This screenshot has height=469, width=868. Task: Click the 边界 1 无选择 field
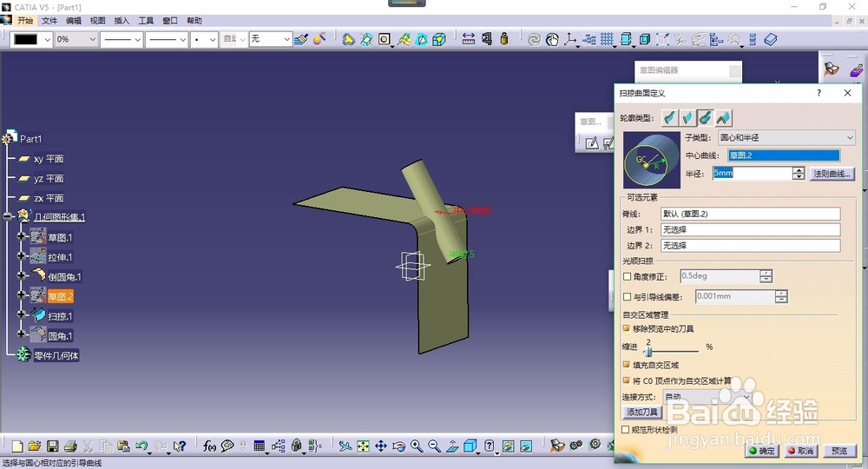coord(751,229)
